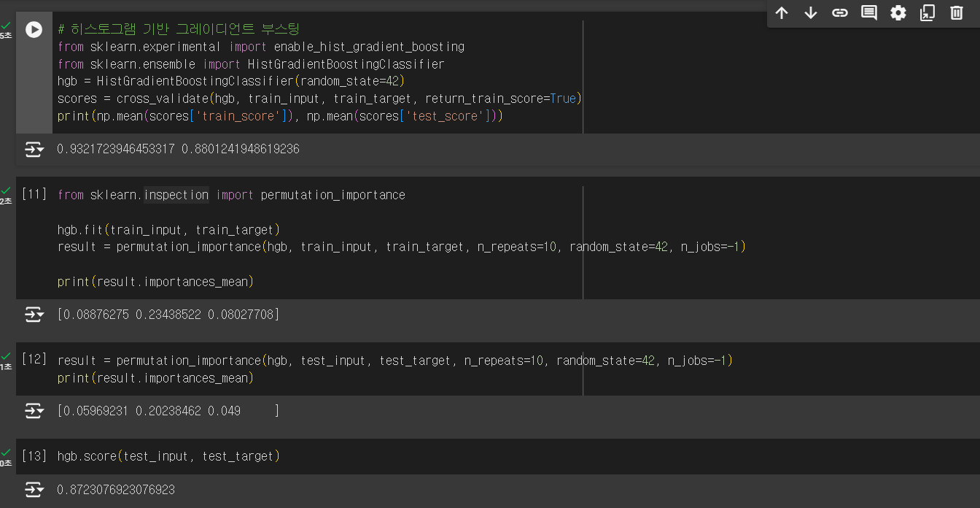Click the permutation_importance import line
Screen dimensions: 980x508
click(x=231, y=195)
